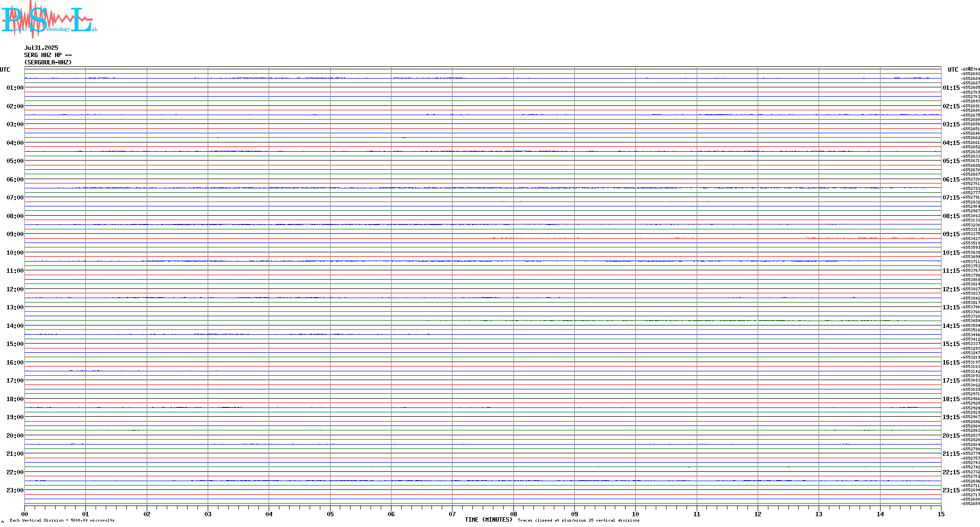The height and width of the screenshot is (527, 980).
Task: Click the 11:00 hour label
Action: [15, 271]
